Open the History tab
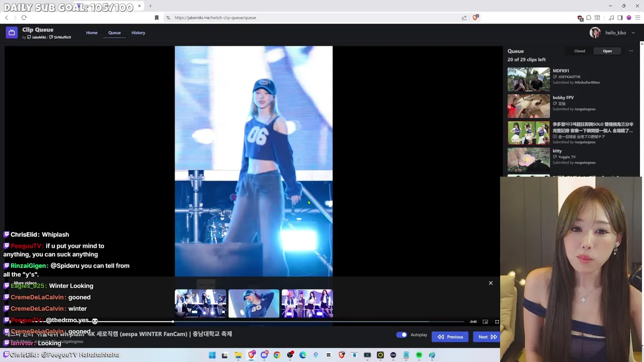 [138, 33]
